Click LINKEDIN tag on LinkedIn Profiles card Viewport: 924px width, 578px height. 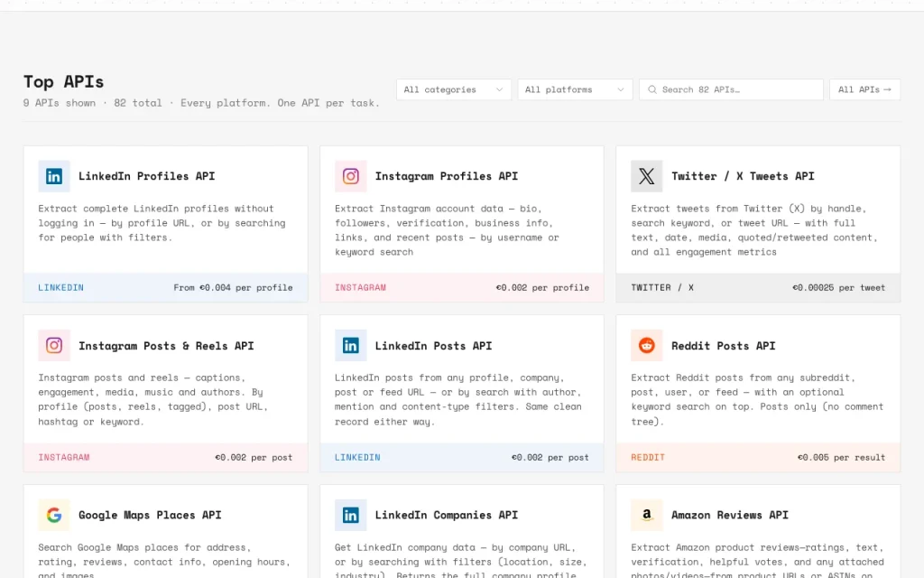(x=60, y=288)
